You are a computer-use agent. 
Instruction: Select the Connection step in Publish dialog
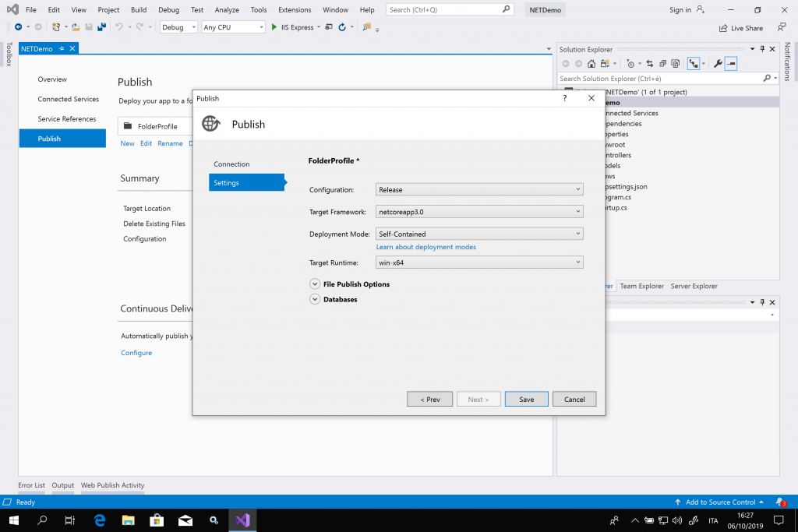[231, 164]
